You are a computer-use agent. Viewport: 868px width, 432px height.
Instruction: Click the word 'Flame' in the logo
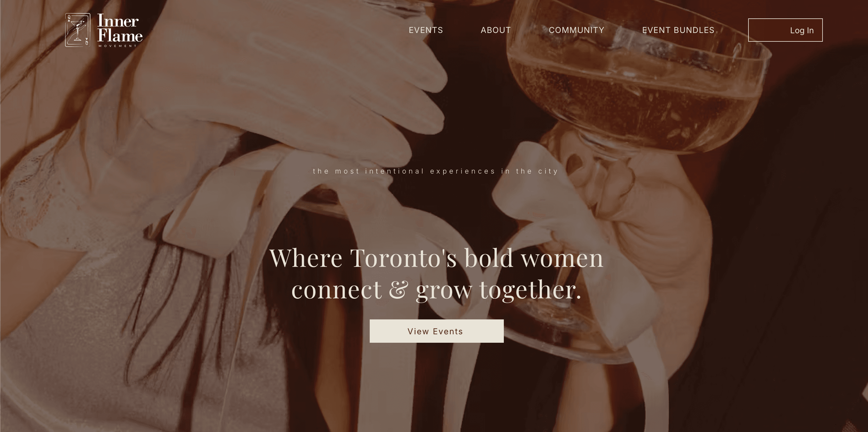pyautogui.click(x=120, y=36)
